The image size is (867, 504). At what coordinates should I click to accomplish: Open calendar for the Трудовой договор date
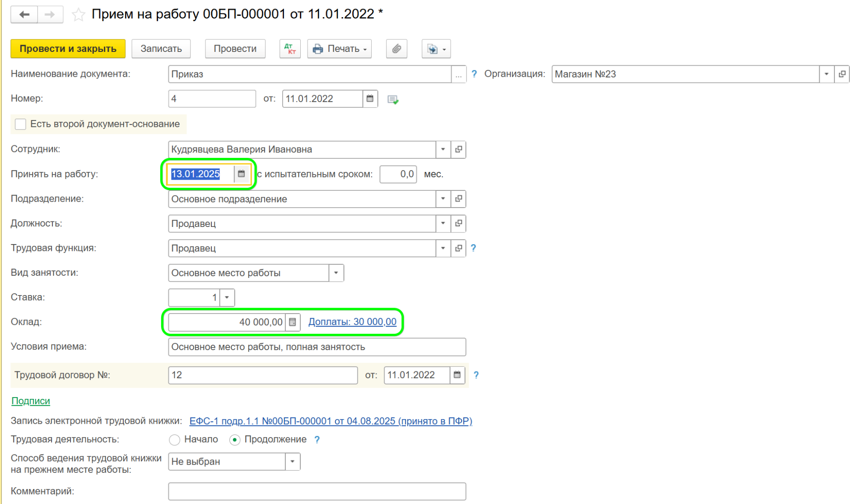457,375
